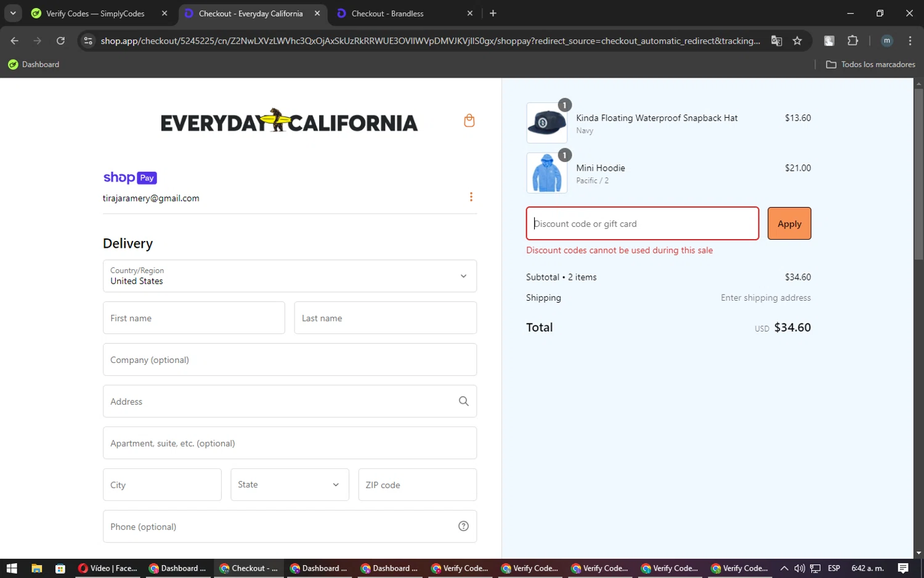Click the extension icon left of the puzzle piece

tap(829, 41)
